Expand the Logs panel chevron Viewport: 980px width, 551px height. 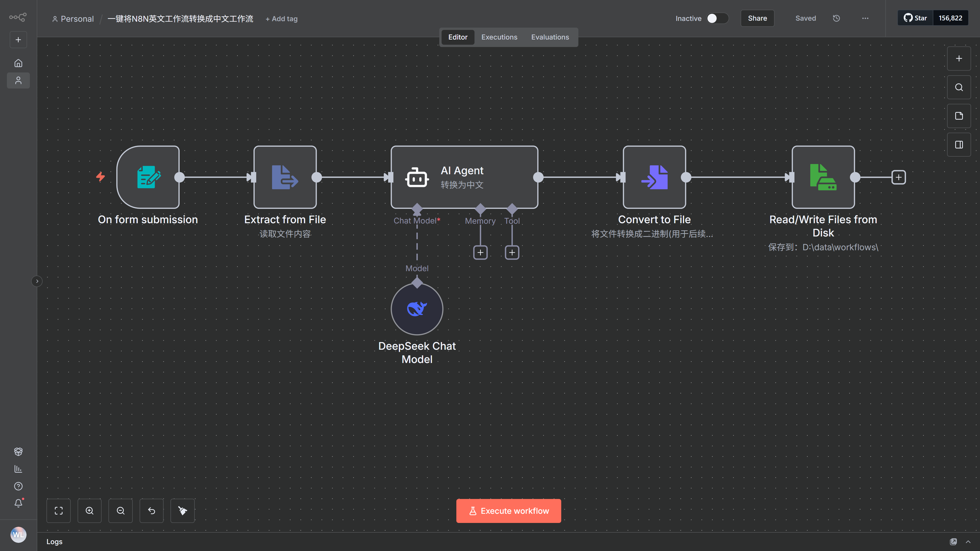click(x=968, y=542)
